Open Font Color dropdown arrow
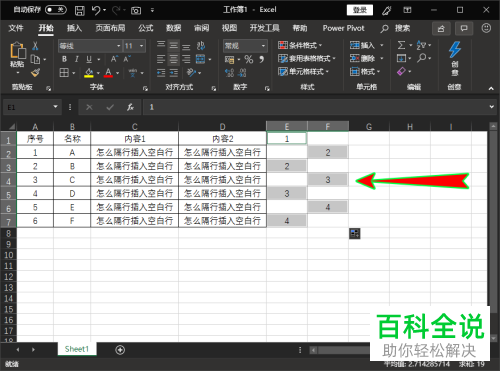This screenshot has height=371, width=500. 117,73
